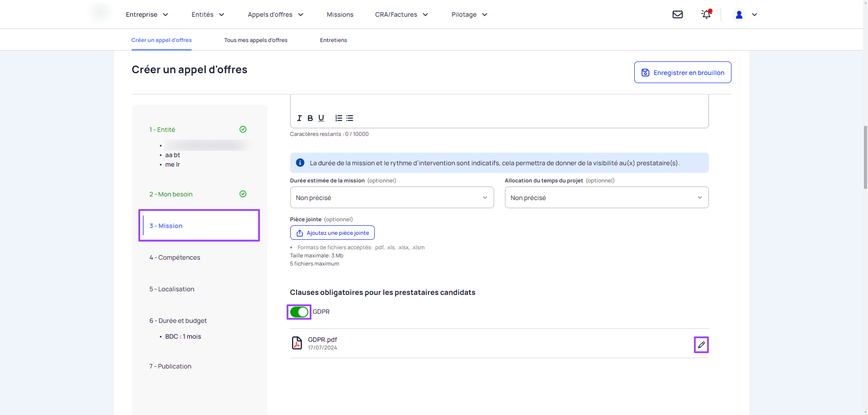Viewport: 868px width, 415px height.
Task: Click Enregistrer en brouillon button
Action: pos(683,73)
